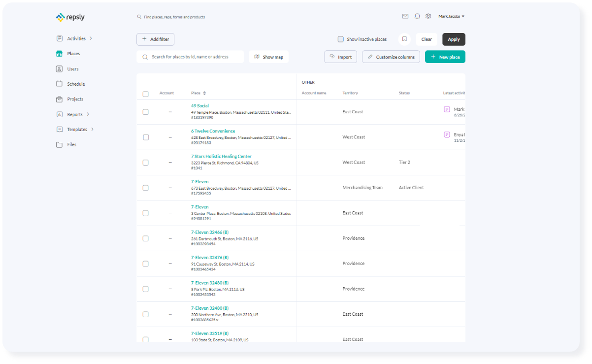
Task: Expand the Reports sidebar submenu
Action: (88, 114)
